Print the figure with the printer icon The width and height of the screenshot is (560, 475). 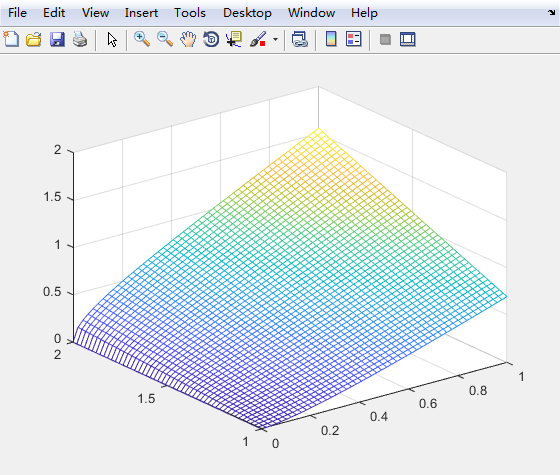[80, 39]
